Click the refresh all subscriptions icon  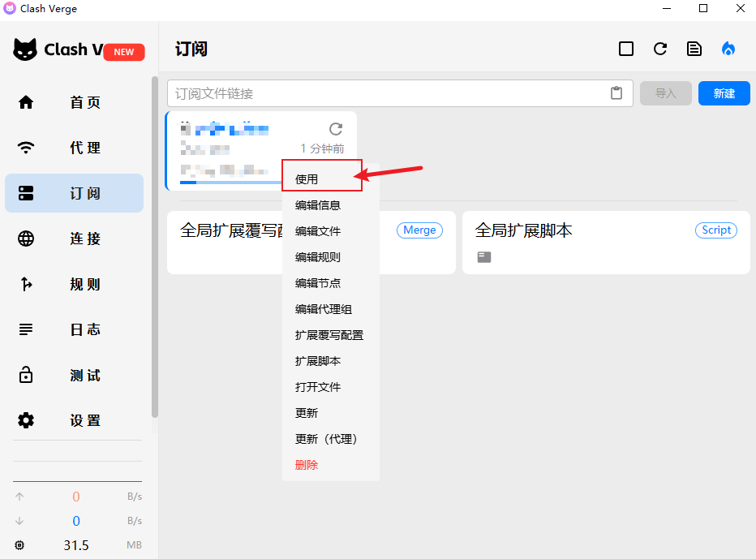pos(660,49)
